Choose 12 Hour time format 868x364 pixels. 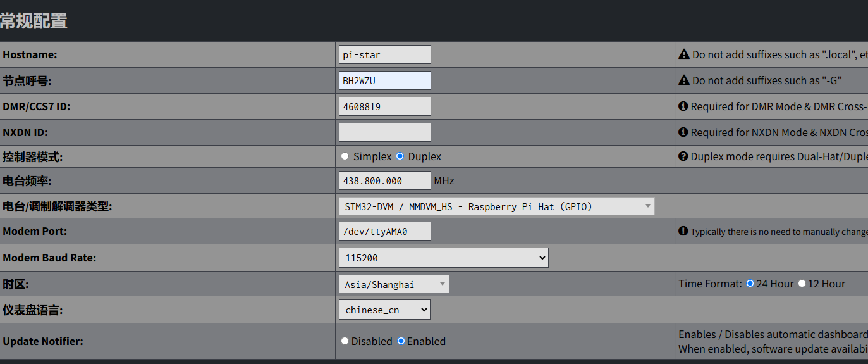point(802,284)
